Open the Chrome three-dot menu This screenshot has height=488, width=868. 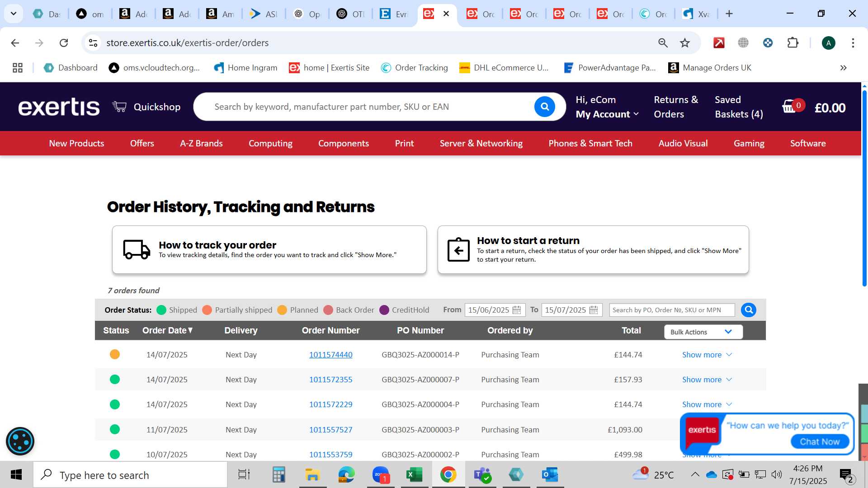coord(853,43)
